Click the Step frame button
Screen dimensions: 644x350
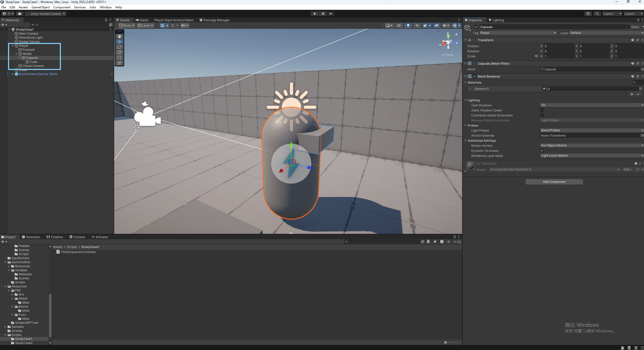click(x=331, y=14)
